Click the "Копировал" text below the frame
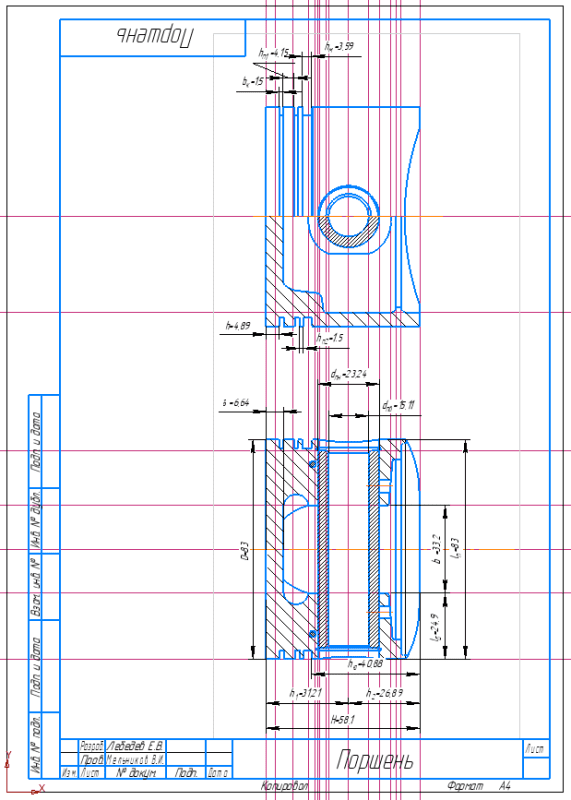The width and height of the screenshot is (571, 800). coord(284,786)
